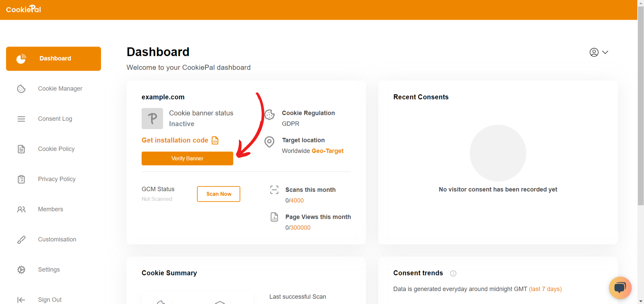Click the vertical scrollbar thumb
Screen dimensions: 644x304
(641, 106)
